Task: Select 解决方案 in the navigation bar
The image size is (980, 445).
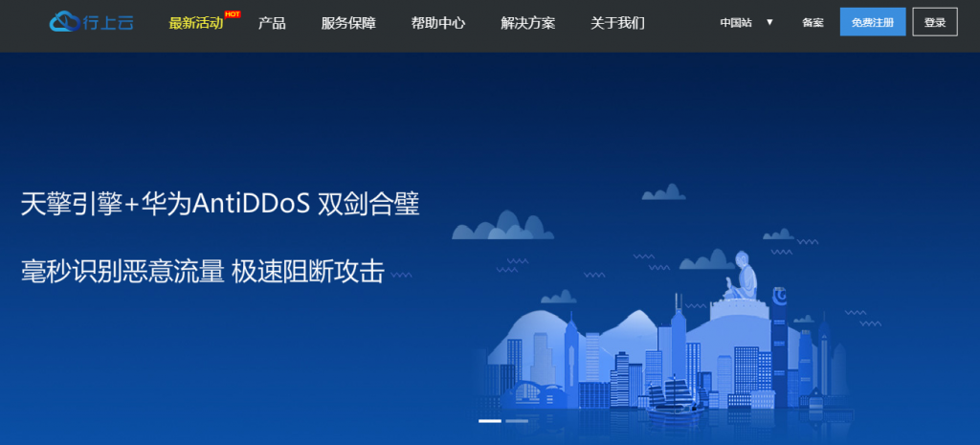Action: tap(528, 24)
